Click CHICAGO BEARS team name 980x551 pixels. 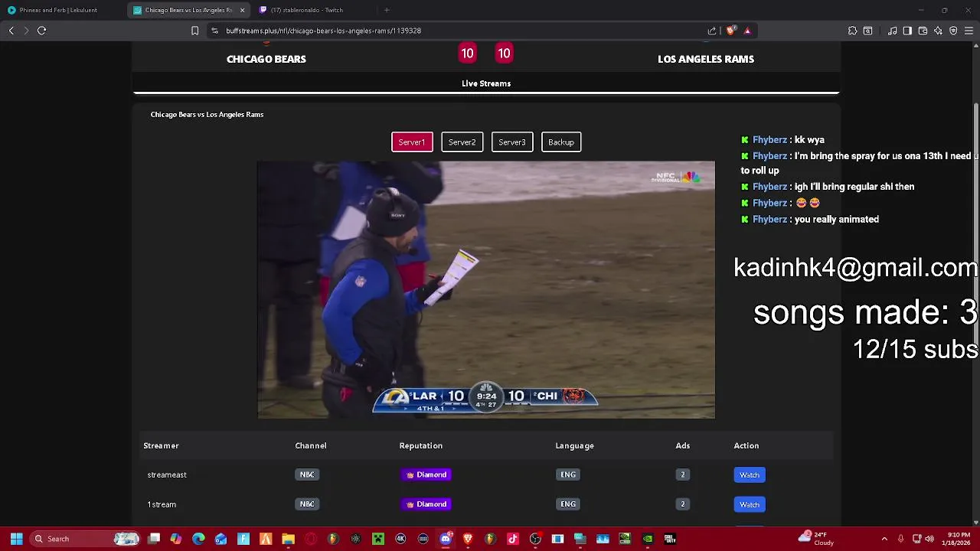coord(266,59)
